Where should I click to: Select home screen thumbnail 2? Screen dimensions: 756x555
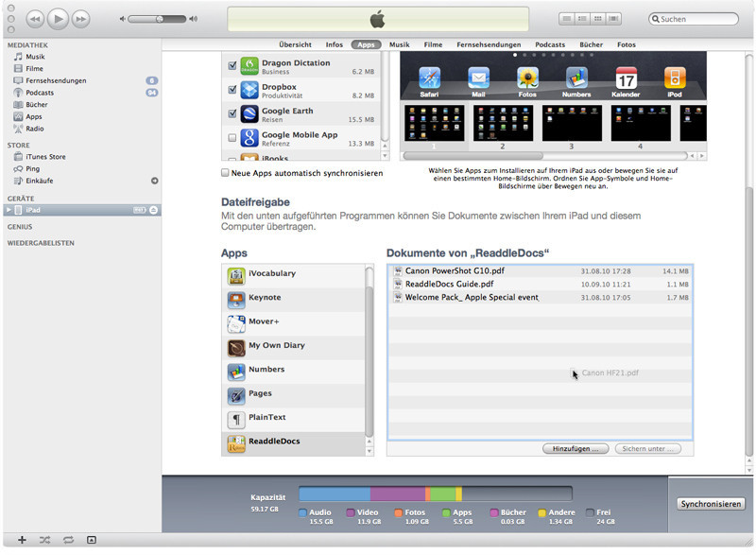pos(503,124)
